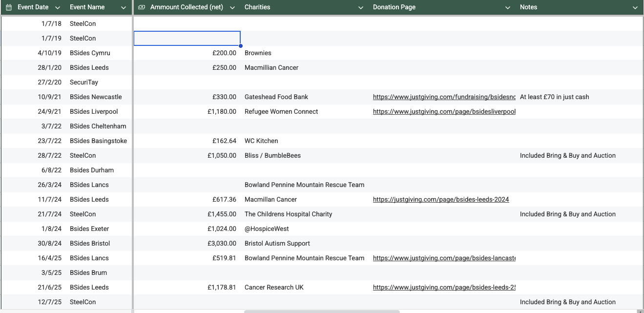Select the SteelCon cell dated 1/7/19
This screenshot has width=644, height=313.
[100, 39]
